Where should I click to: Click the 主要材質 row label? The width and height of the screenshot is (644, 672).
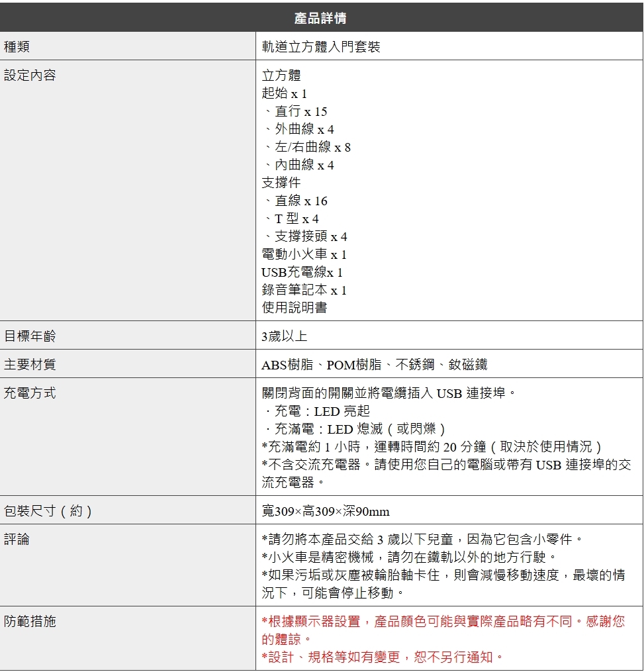(x=30, y=364)
